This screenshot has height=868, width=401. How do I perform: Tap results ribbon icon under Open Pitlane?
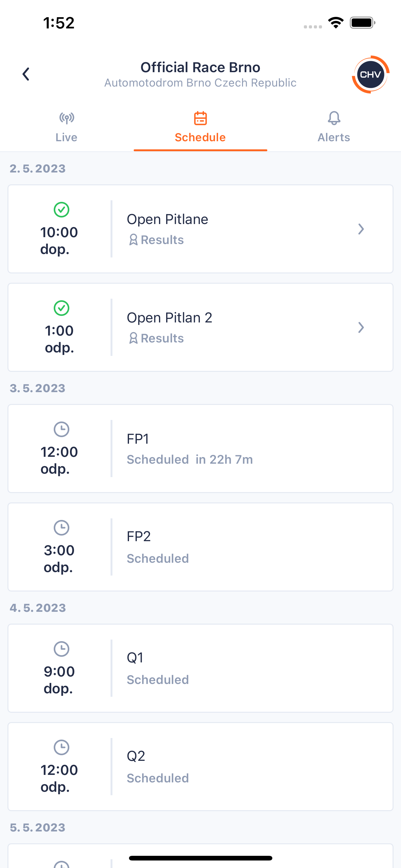click(133, 240)
